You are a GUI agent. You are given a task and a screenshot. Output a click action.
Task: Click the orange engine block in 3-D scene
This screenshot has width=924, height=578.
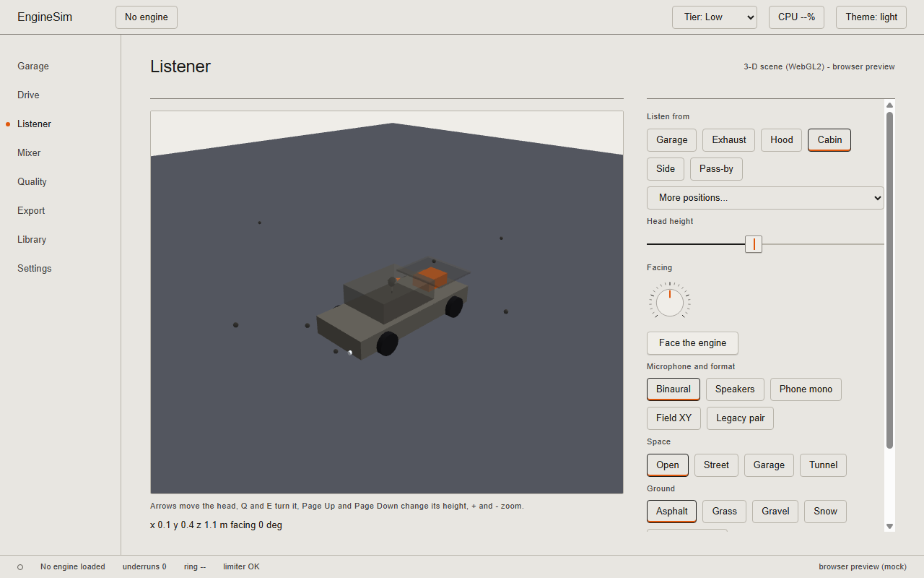(x=432, y=277)
